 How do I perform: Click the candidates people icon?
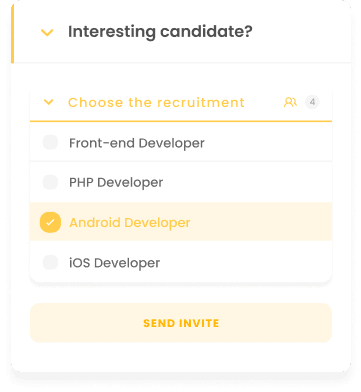point(290,102)
